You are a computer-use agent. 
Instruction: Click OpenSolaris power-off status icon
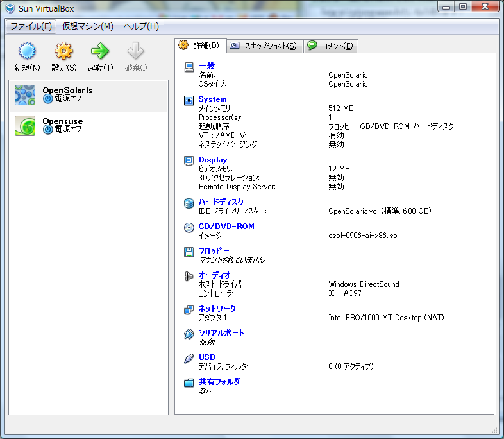point(48,99)
